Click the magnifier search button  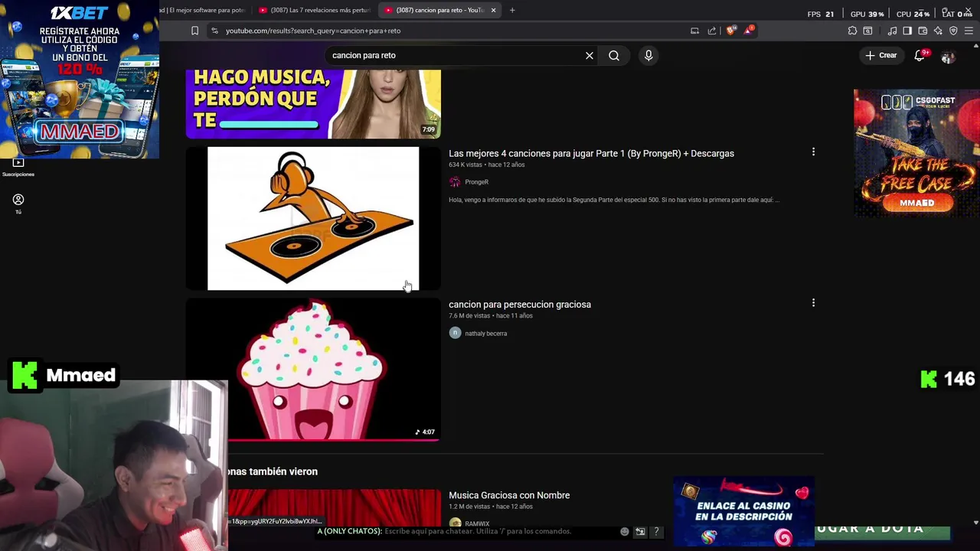614,55
